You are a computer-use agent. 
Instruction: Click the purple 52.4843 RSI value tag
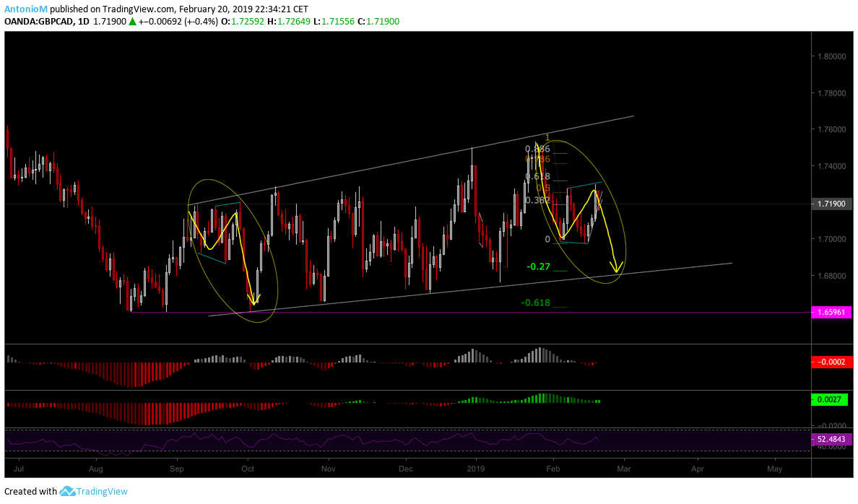click(x=831, y=440)
